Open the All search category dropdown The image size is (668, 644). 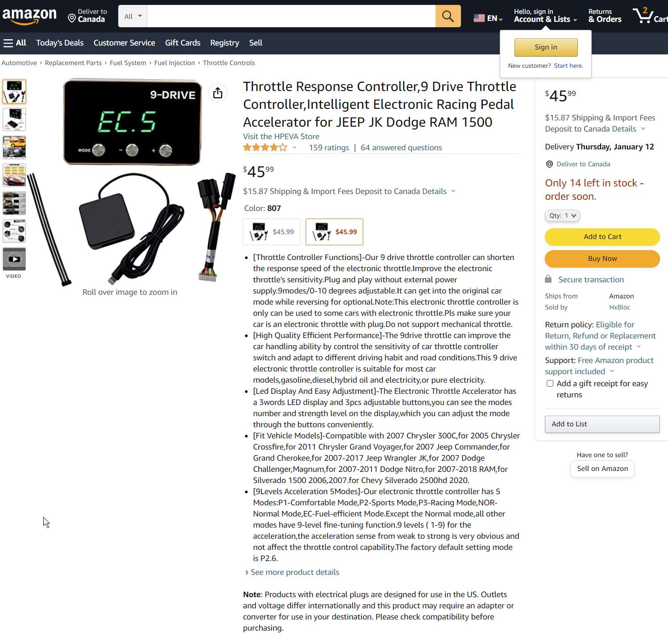click(133, 17)
